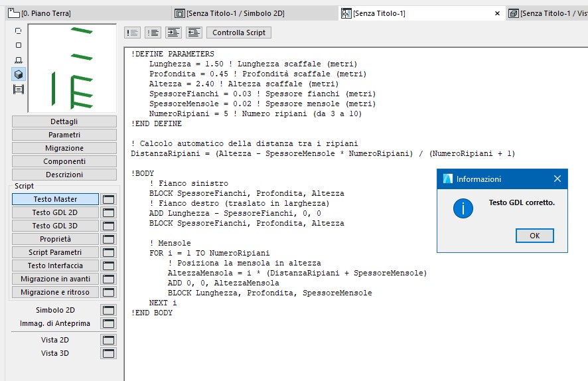Expand the Dettagli section
This screenshot has height=381, width=588.
pyautogui.click(x=64, y=121)
